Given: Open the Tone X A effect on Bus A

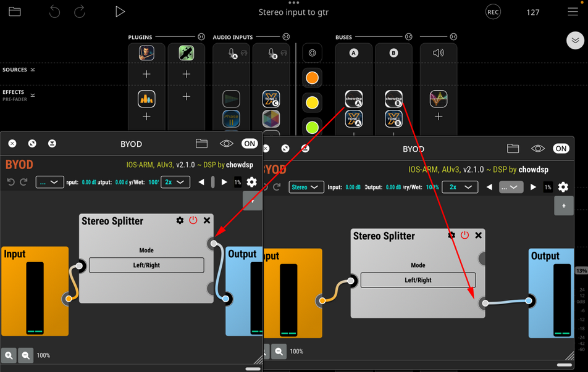Looking at the screenshot, I should pyautogui.click(x=354, y=118).
